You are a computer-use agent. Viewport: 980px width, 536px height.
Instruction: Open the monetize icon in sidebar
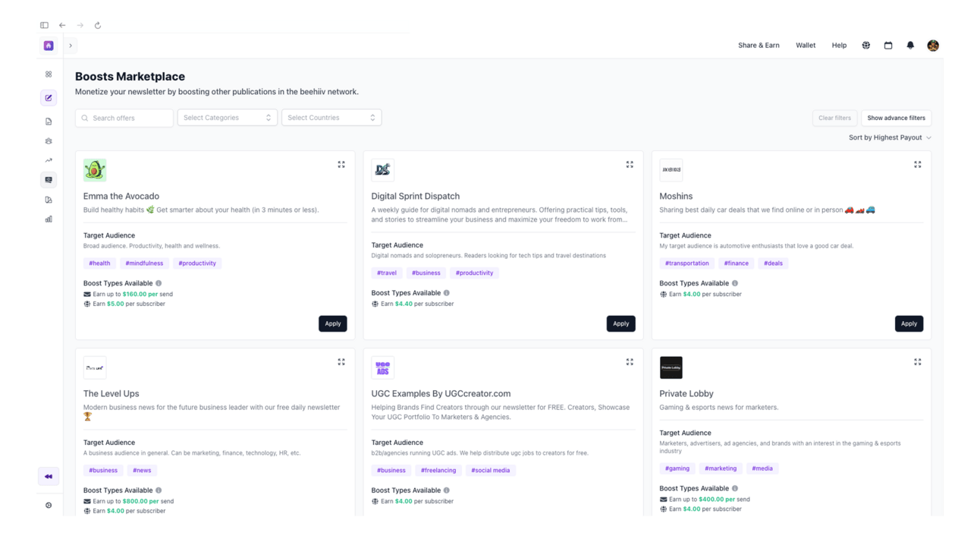49,180
